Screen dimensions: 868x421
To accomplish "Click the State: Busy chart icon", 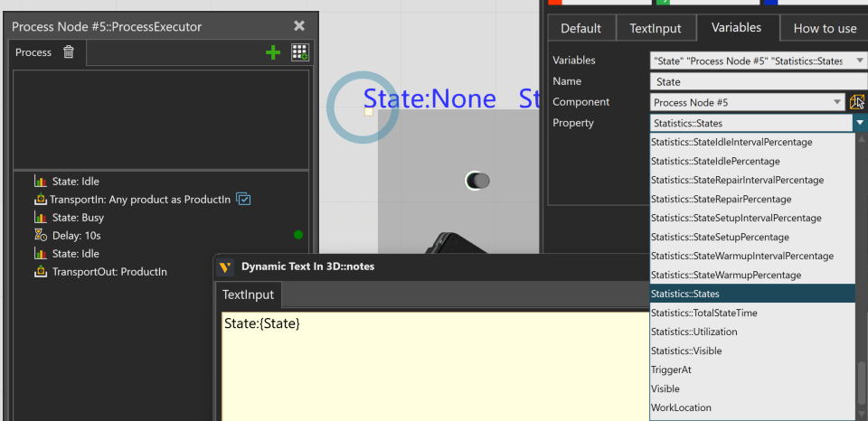I will coord(40,217).
